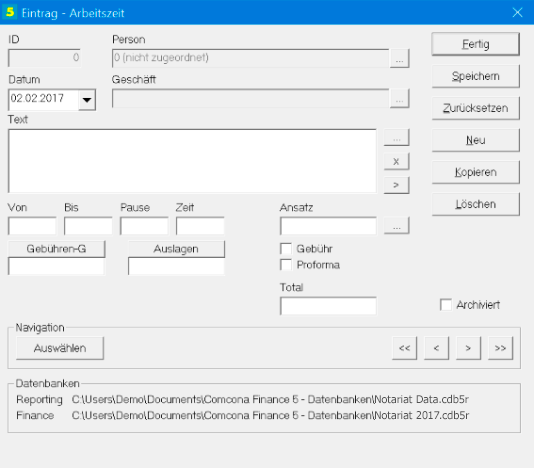Click the Auswählen button
534x468 pixels.
tap(60, 348)
